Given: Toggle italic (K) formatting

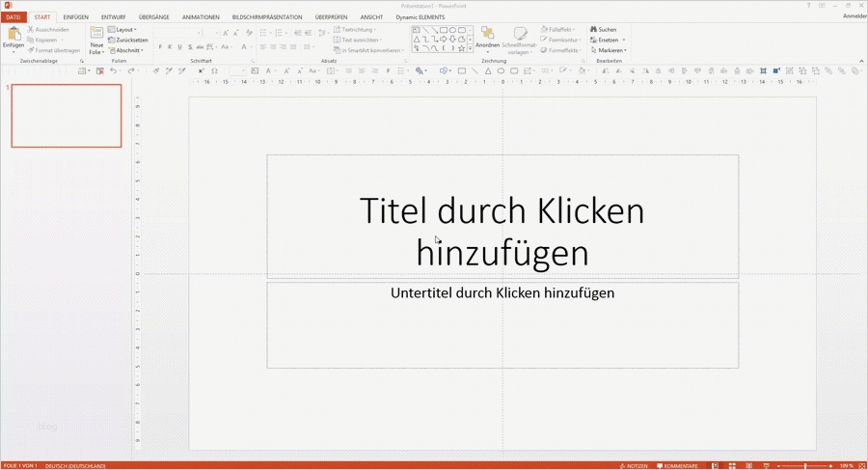Looking at the screenshot, I should point(170,47).
